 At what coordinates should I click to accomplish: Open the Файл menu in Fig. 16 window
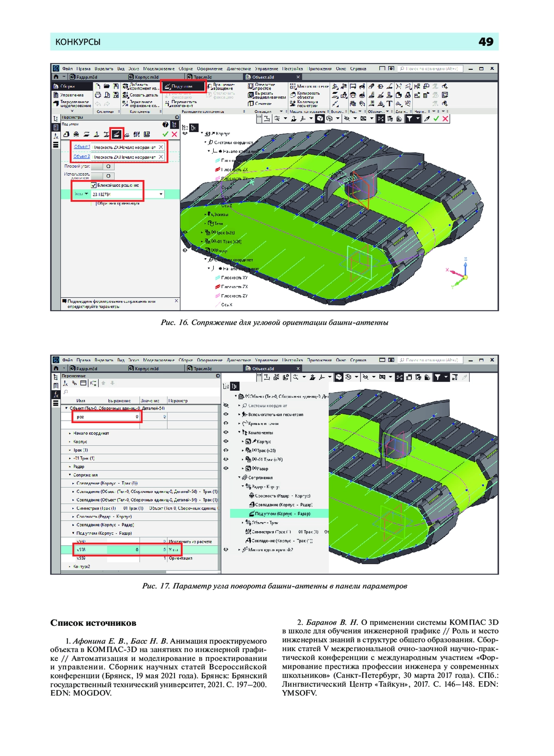[x=67, y=69]
